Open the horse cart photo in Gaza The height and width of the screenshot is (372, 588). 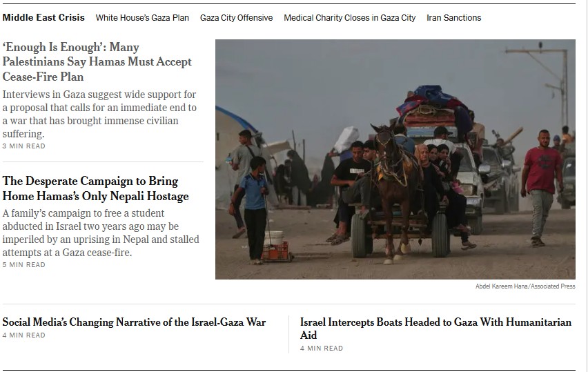tap(395, 159)
